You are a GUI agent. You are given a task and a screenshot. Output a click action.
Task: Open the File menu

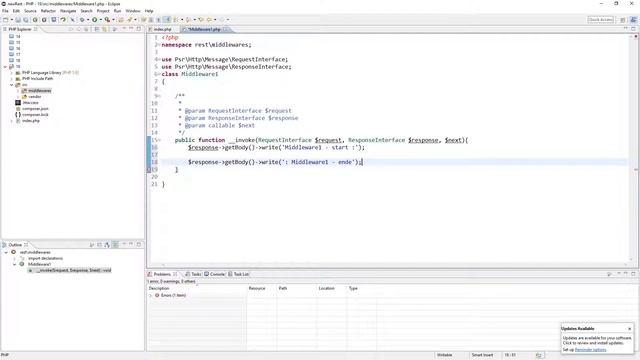[5, 11]
